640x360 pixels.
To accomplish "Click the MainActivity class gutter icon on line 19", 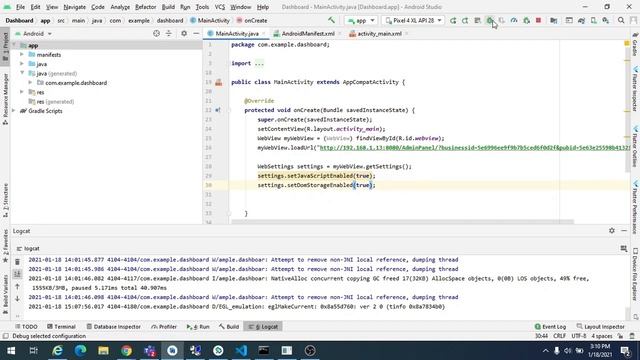I will click(x=219, y=82).
